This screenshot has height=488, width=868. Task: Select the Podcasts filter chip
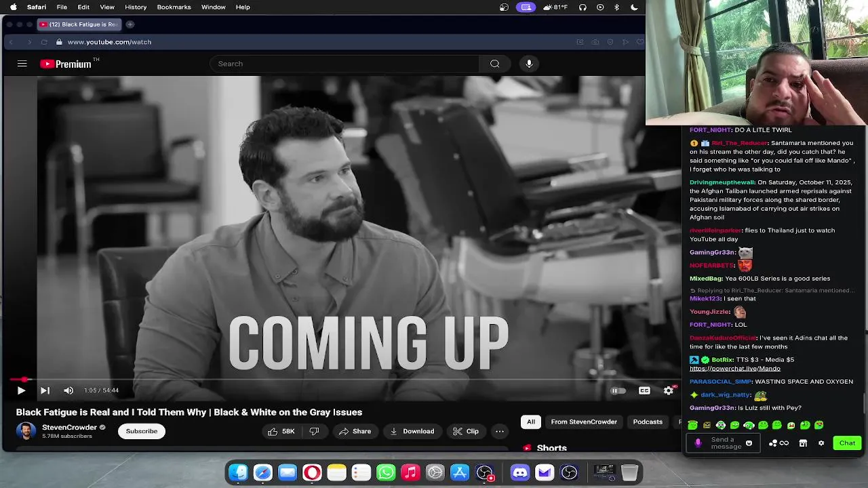[648, 422]
